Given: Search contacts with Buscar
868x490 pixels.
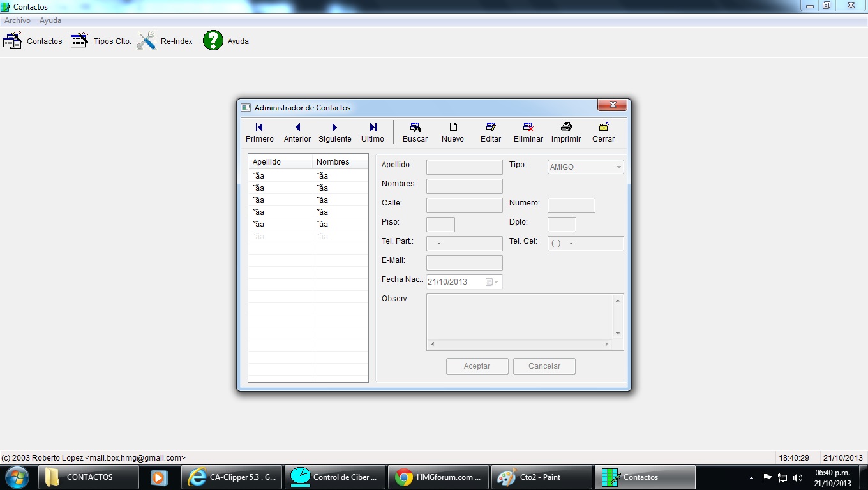Looking at the screenshot, I should point(415,133).
